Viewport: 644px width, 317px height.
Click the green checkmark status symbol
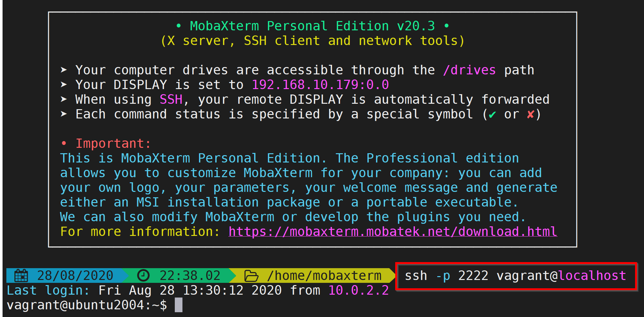pyautogui.click(x=492, y=115)
